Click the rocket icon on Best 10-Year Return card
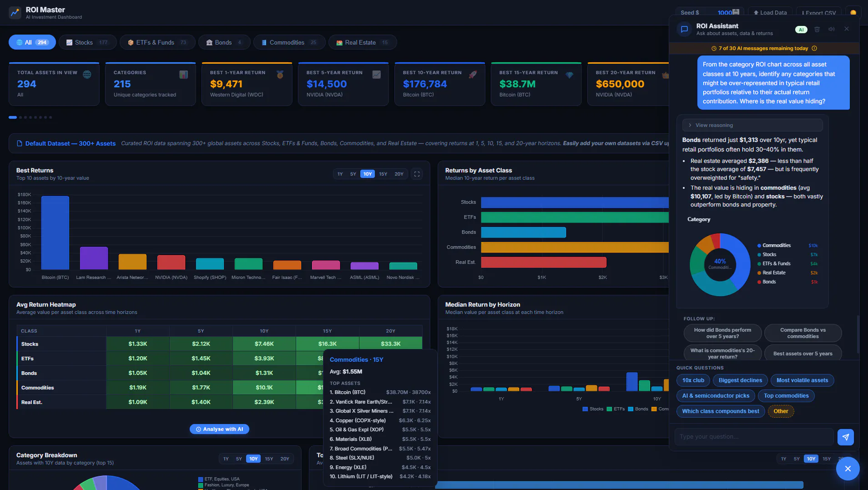 tap(473, 75)
